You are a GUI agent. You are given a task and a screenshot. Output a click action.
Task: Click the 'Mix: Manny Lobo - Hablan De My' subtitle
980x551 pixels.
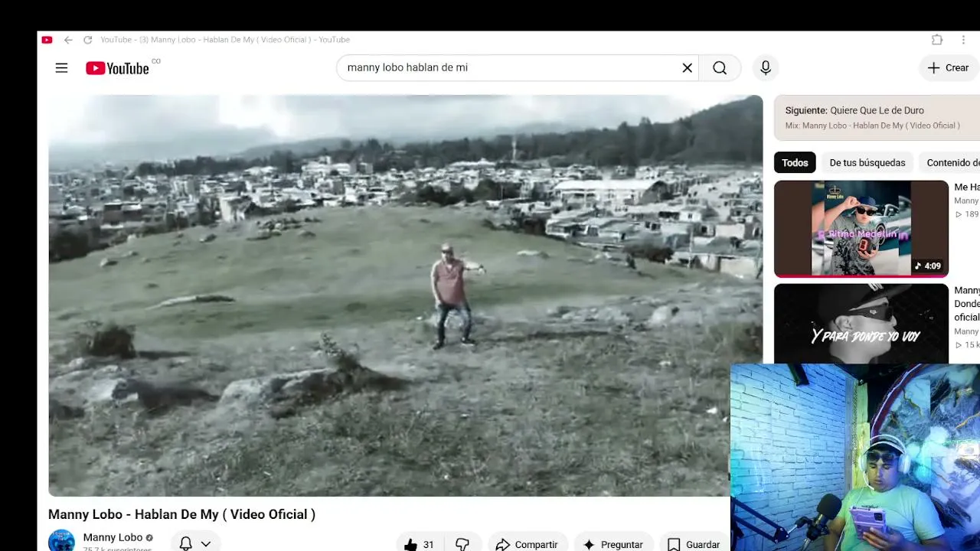[x=872, y=126]
